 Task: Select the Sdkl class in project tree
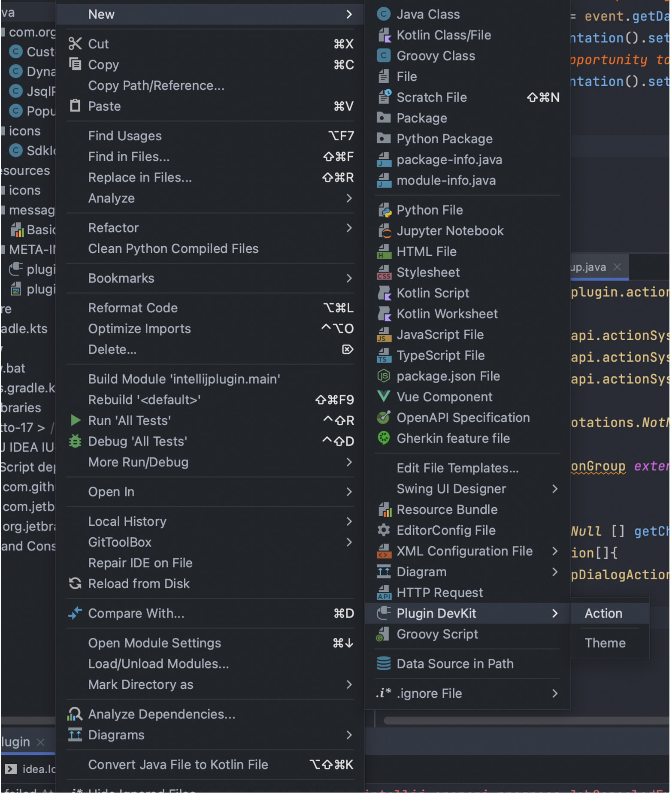(32, 151)
